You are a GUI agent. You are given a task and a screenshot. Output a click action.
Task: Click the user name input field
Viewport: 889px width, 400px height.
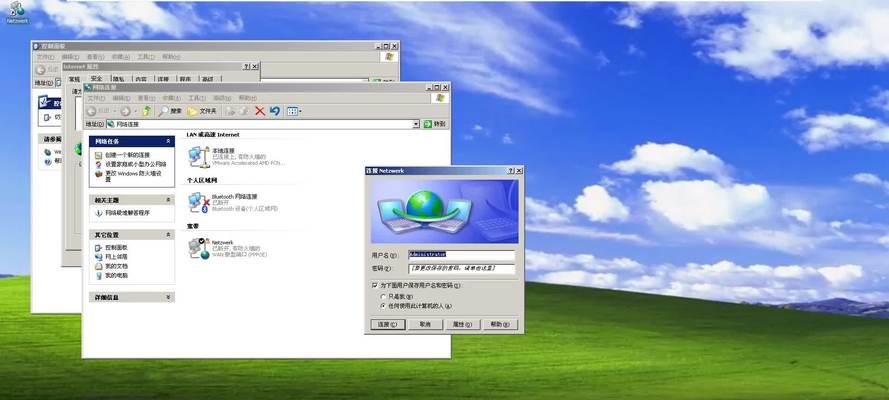(x=462, y=255)
